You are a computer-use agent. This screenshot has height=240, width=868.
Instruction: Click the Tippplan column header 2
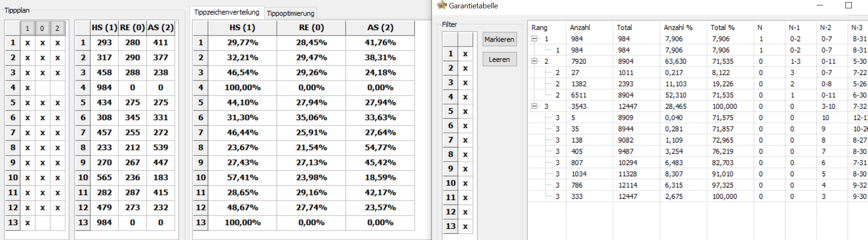coord(58,28)
